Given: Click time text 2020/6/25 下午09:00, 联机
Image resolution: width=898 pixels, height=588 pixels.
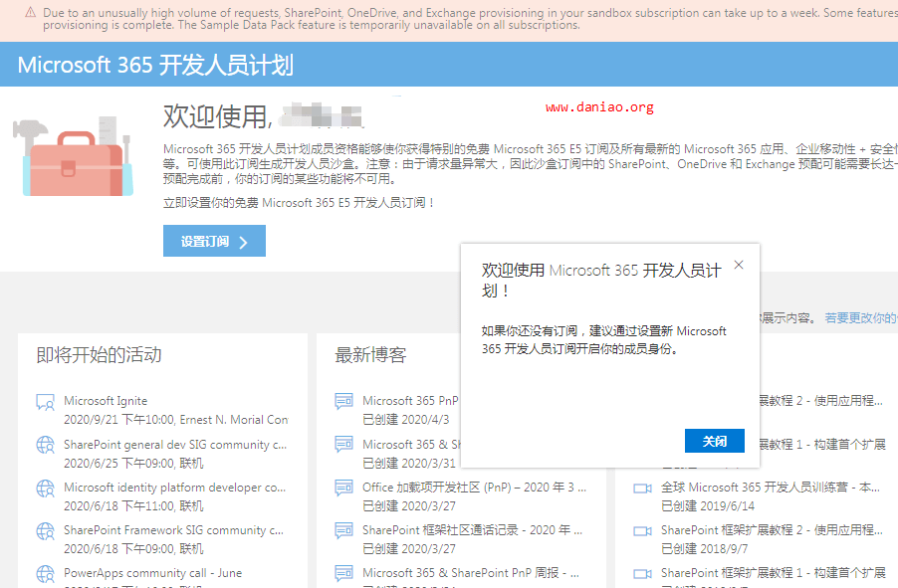Looking at the screenshot, I should pos(133,464).
